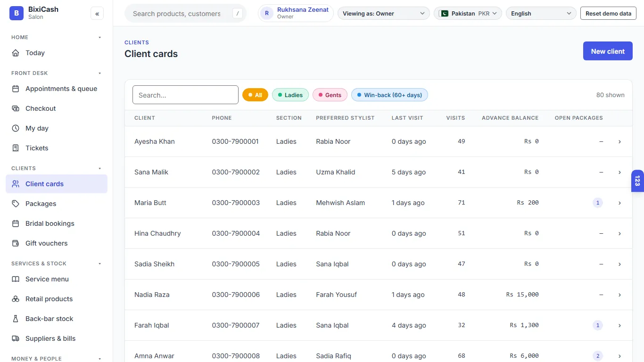Click the BixiCash logo icon
The width and height of the screenshot is (644, 362).
point(17,13)
